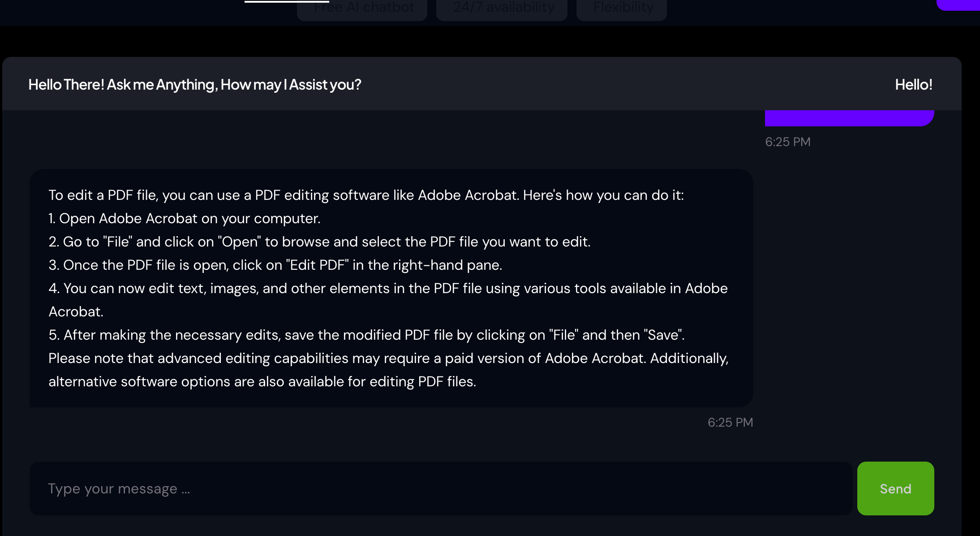The image size is (980, 536).
Task: Click the green Send button
Action: click(895, 488)
